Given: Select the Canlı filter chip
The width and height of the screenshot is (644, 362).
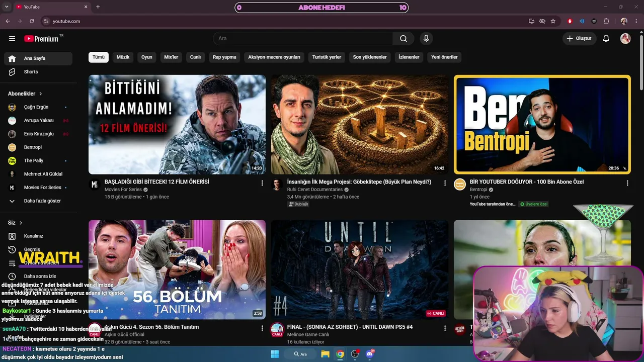Looking at the screenshot, I should coord(195,57).
